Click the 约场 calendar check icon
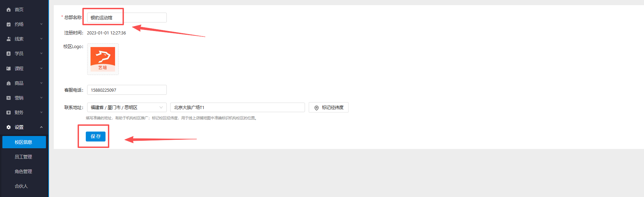Viewport: 644px width, 197px height. [x=9, y=24]
